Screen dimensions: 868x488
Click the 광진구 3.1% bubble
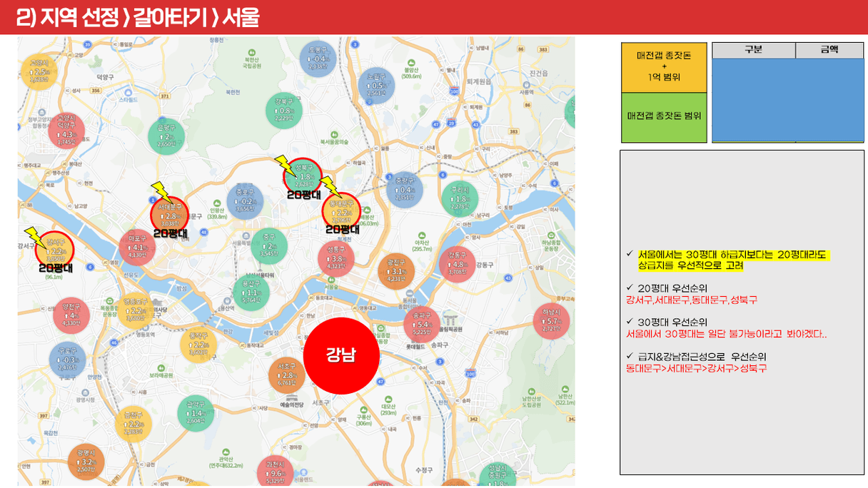click(x=395, y=271)
